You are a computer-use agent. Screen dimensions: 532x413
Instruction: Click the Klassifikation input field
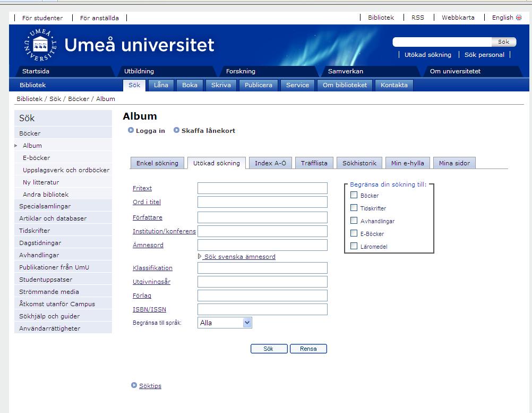[x=262, y=268]
